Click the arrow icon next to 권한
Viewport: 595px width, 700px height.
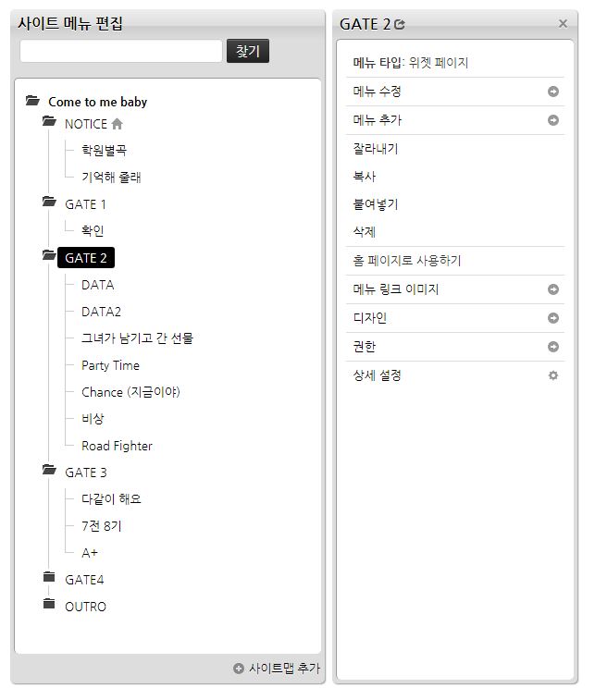tap(553, 347)
